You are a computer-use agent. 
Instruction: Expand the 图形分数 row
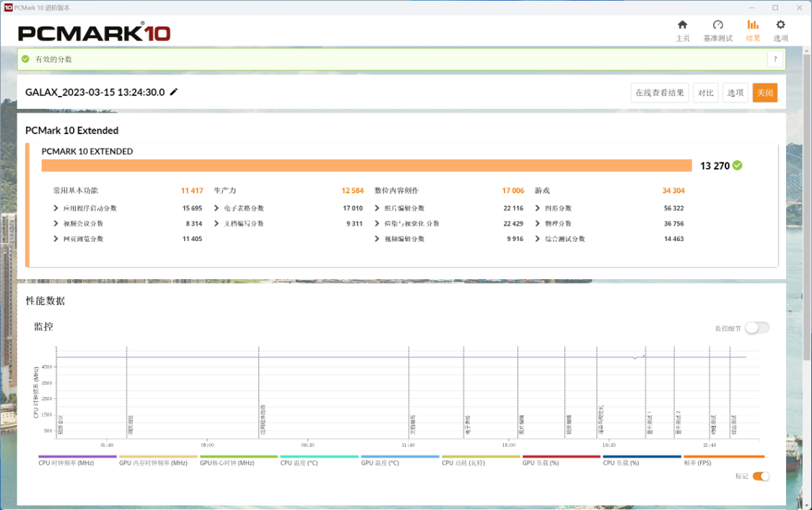(x=538, y=208)
